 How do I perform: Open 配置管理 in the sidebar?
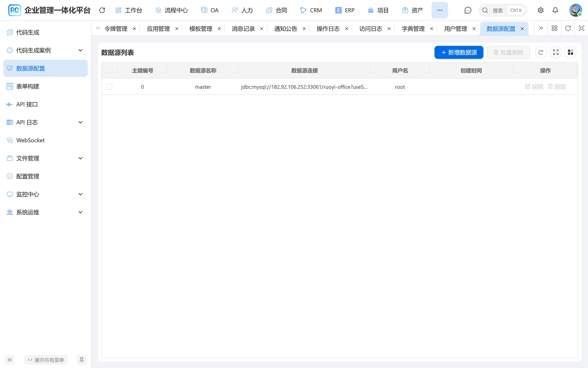point(46,176)
